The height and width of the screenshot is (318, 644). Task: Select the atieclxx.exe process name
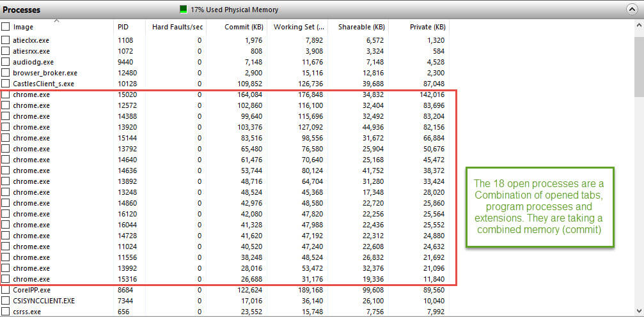tap(31, 40)
